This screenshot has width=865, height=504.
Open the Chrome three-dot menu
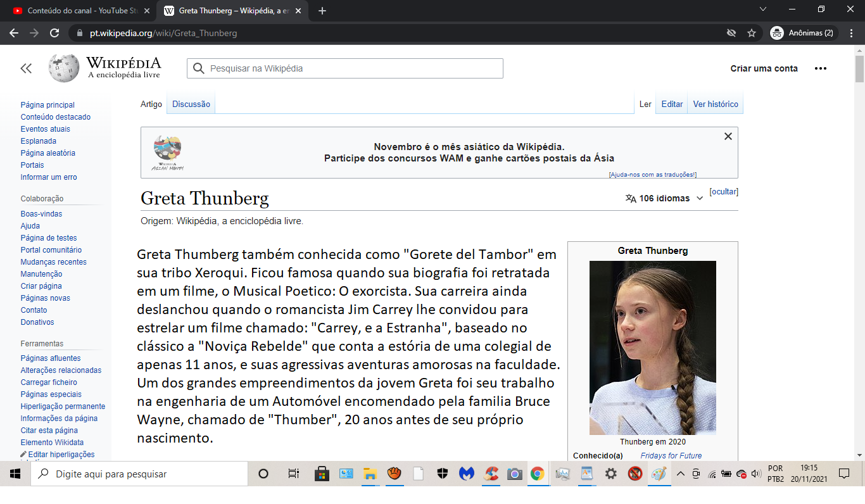point(851,33)
